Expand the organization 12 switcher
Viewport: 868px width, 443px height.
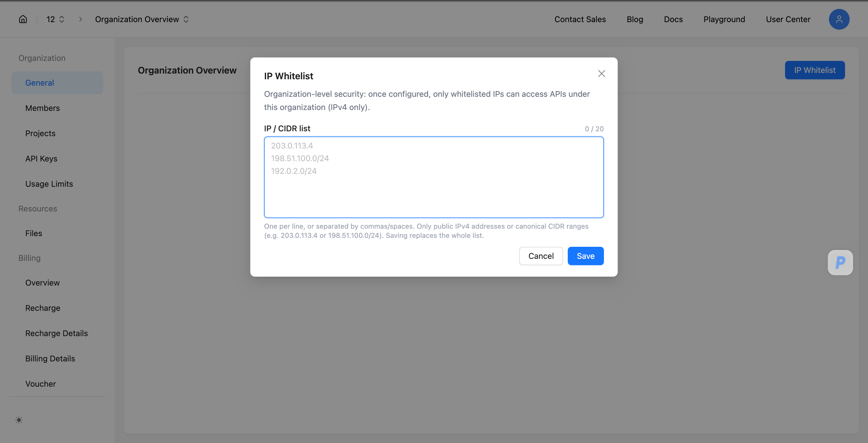(55, 19)
